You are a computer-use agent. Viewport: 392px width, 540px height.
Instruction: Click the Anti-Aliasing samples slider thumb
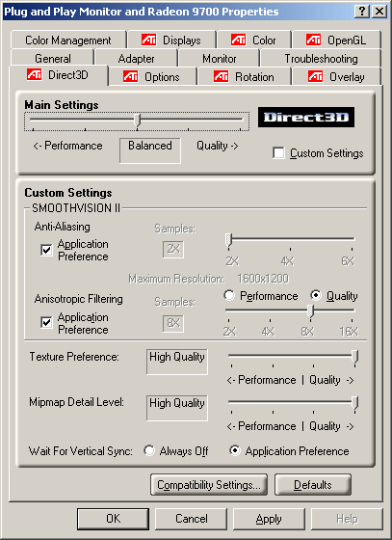pos(228,240)
